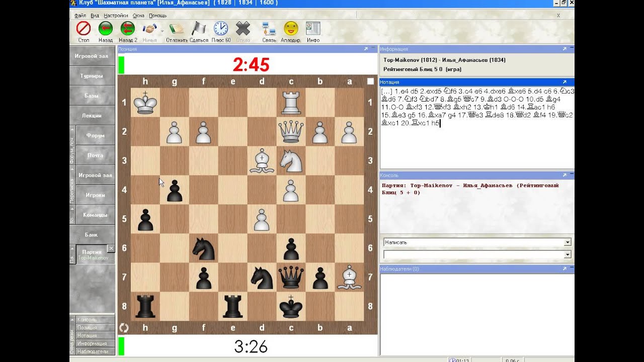The image size is (644, 362).
Task: Open the Лекции section
Action: click(x=92, y=116)
